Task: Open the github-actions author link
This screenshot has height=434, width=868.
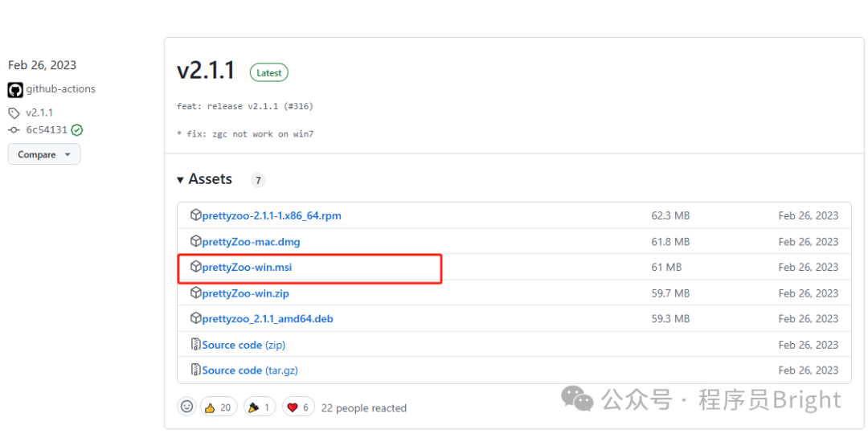Action: [61, 88]
